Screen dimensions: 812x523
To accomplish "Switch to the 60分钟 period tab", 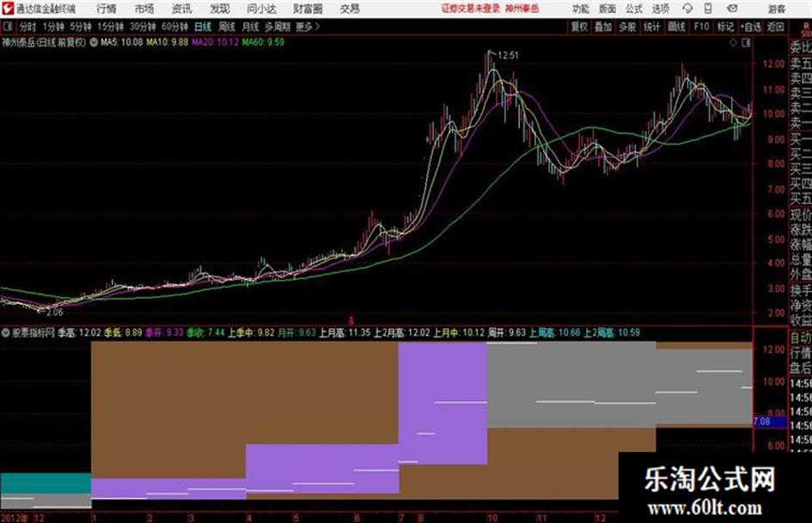I will click(175, 27).
